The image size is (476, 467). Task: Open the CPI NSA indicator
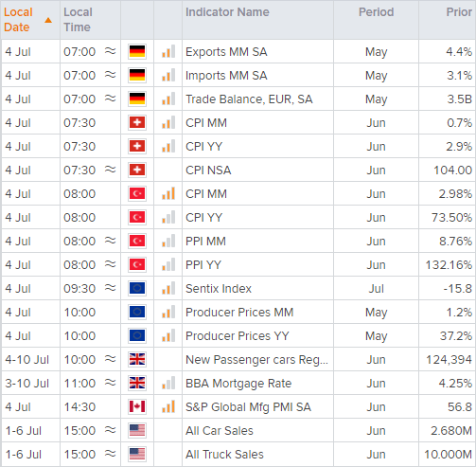coord(208,171)
